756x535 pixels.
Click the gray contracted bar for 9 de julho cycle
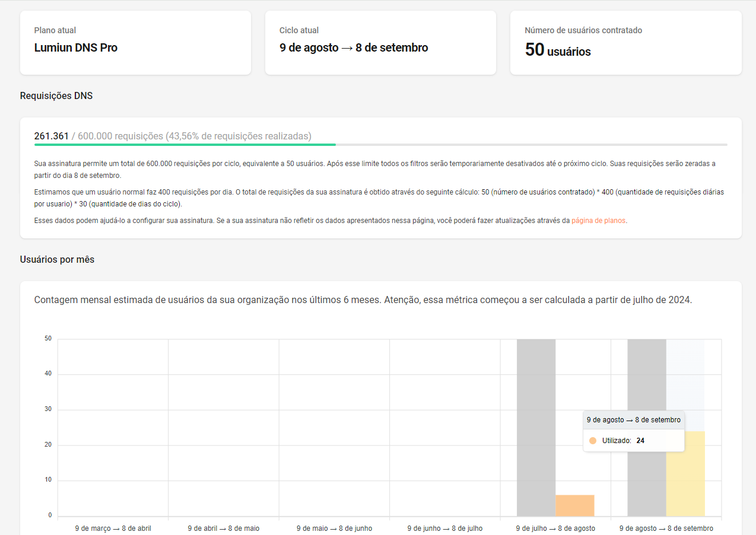click(x=536, y=427)
